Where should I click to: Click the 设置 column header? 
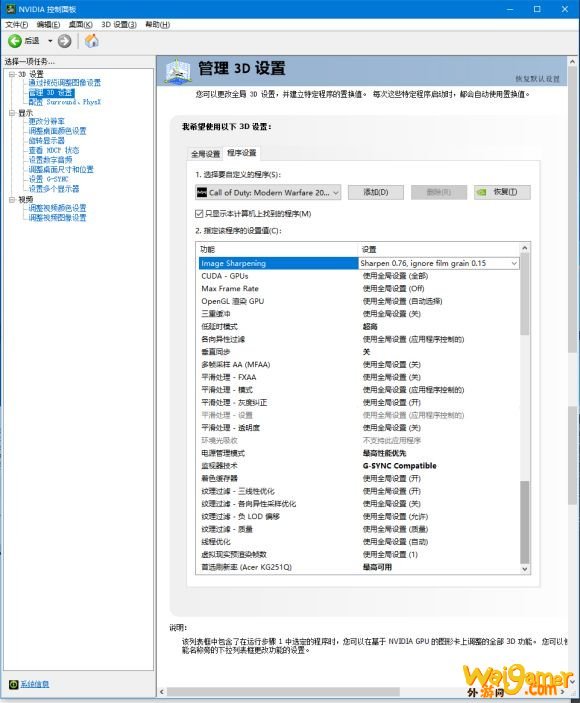pos(439,249)
